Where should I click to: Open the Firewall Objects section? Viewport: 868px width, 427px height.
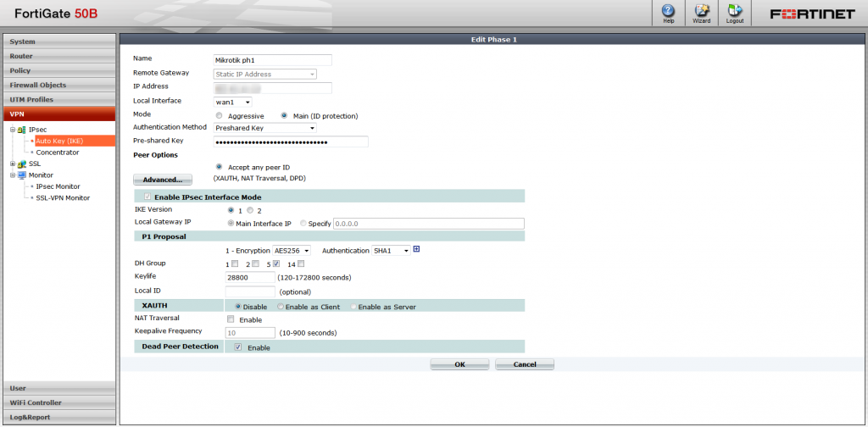coord(59,86)
